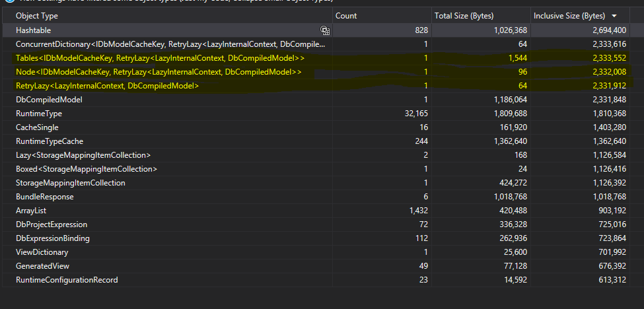Select the Hashtable object type row
This screenshot has width=644, height=309.
coord(316,30)
